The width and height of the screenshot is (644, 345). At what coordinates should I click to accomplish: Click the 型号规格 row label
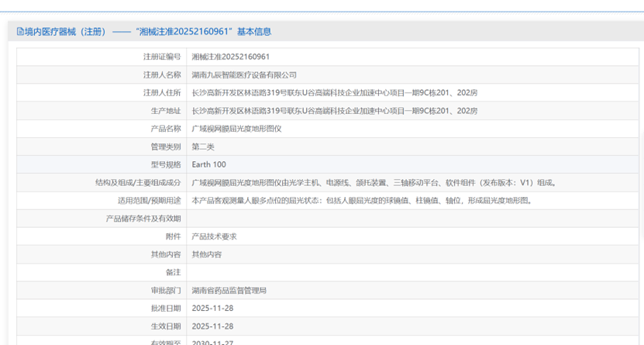(165, 164)
